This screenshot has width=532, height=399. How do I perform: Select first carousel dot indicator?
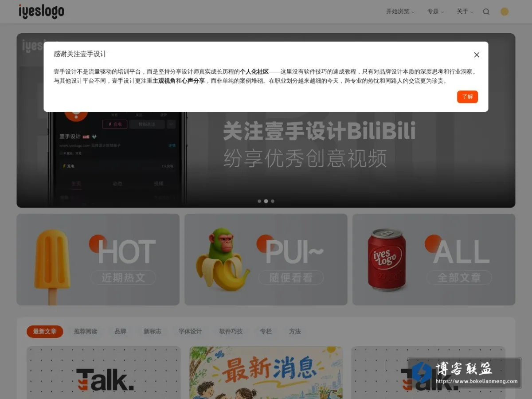click(259, 201)
